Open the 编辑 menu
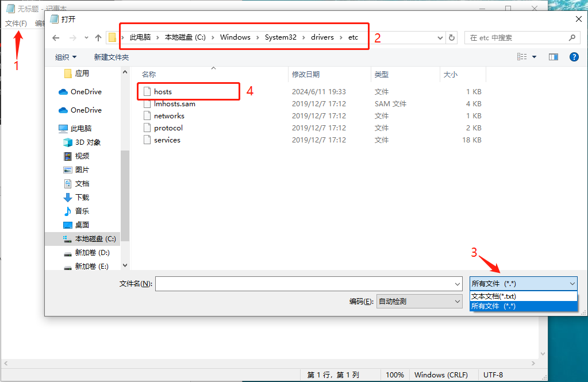The image size is (588, 382). click(x=40, y=23)
